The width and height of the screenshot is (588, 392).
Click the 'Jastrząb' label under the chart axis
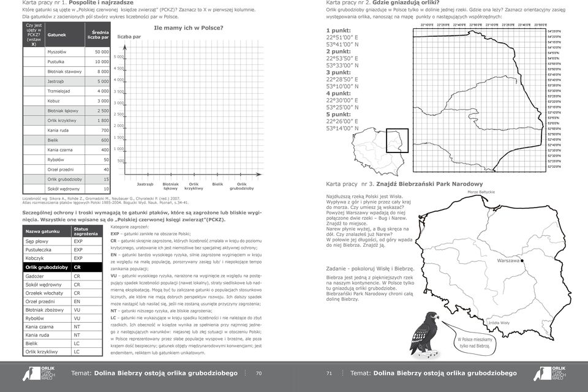[145, 184]
